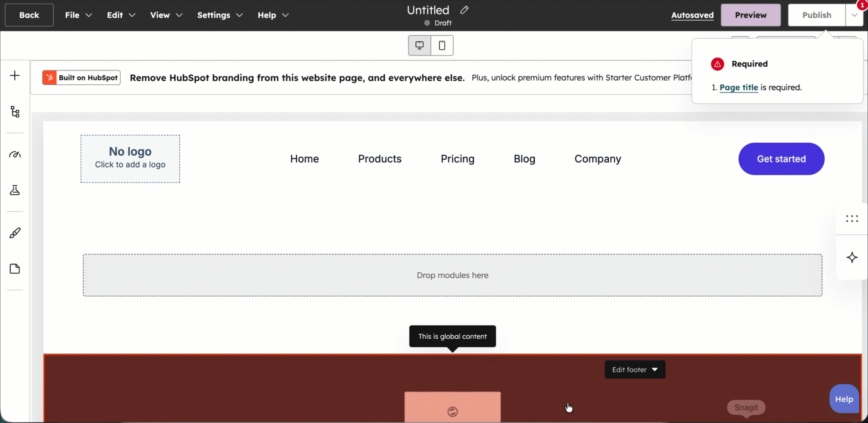Open the Edit menu

(x=121, y=15)
